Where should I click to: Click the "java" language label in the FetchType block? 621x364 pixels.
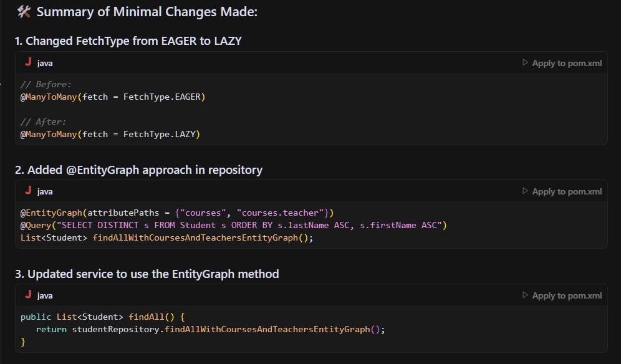[45, 63]
